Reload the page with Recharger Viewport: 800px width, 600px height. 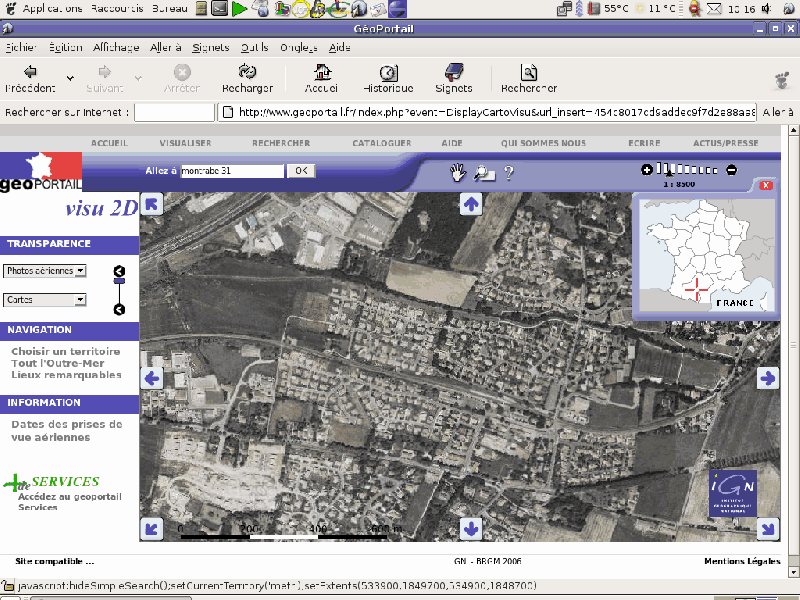pyautogui.click(x=247, y=79)
